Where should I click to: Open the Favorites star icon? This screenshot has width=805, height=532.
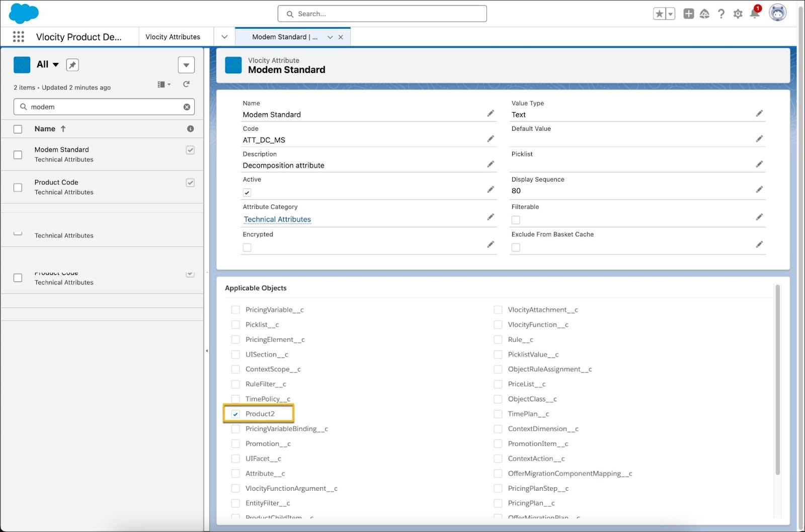click(x=659, y=14)
